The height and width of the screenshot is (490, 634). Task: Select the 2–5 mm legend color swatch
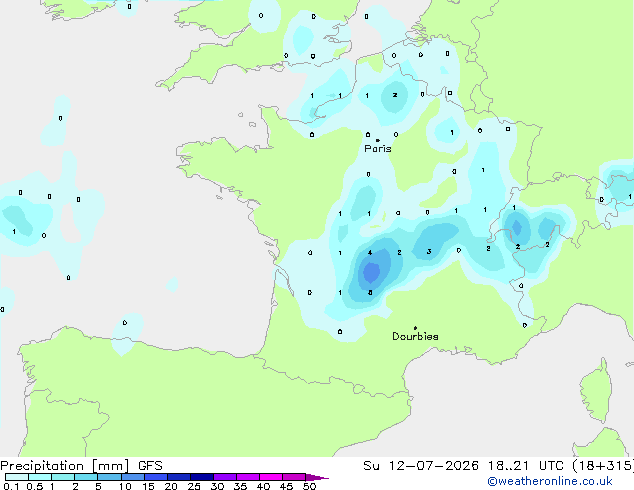(x=86, y=477)
